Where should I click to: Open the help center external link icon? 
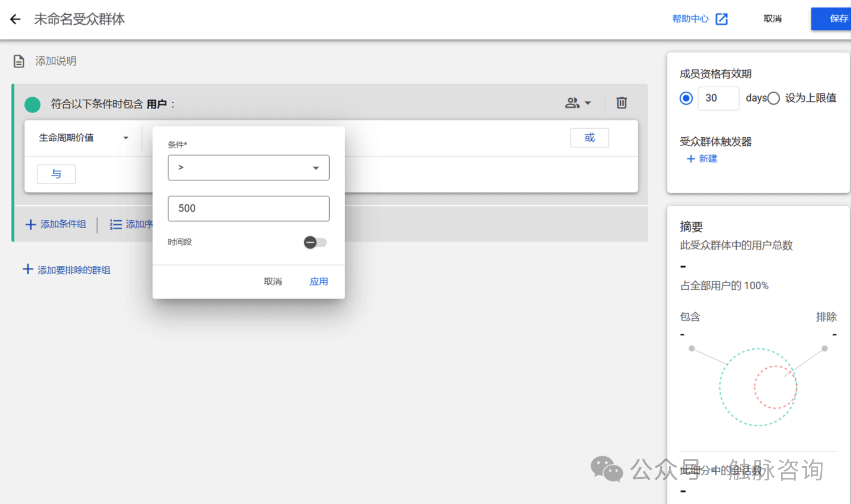coord(722,19)
